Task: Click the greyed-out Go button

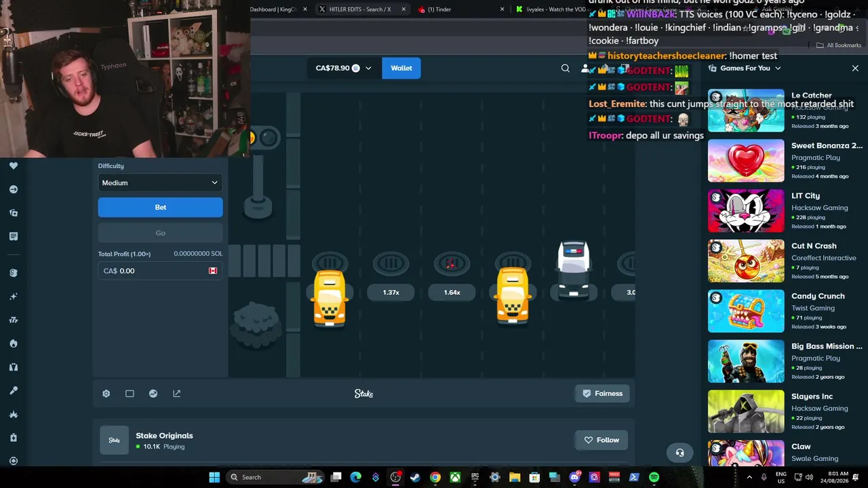Action: 160,233
